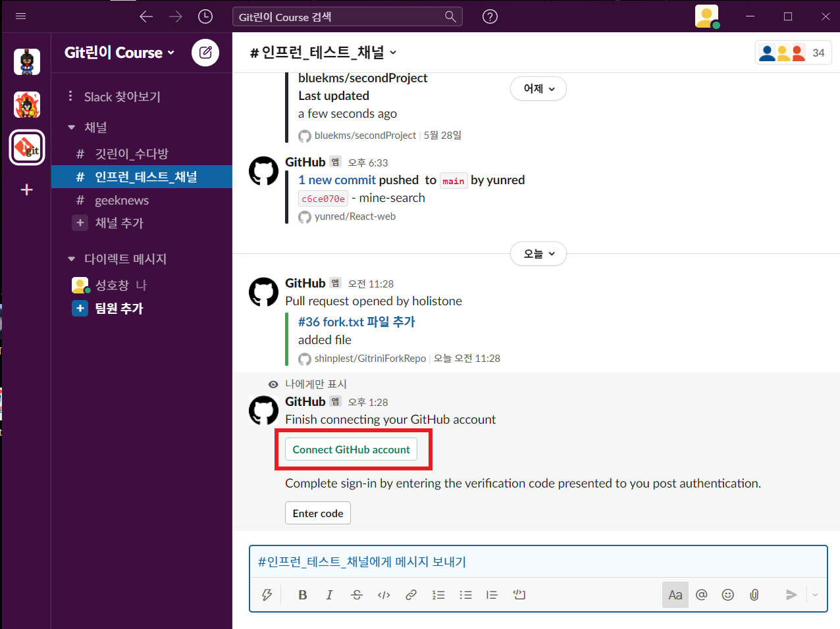Click the Enter code button
This screenshot has height=629, width=840.
[x=318, y=513]
